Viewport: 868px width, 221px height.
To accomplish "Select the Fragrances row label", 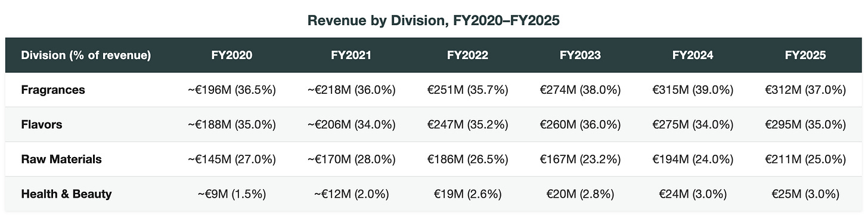I will [x=53, y=90].
